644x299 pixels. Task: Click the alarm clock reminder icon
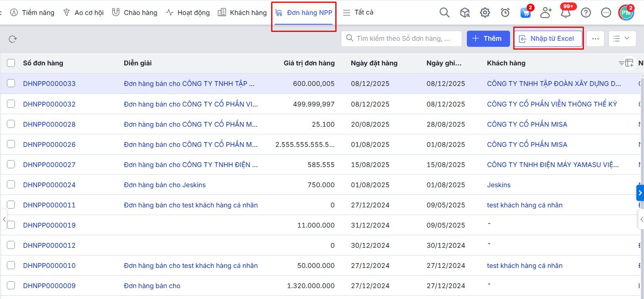[505, 13]
